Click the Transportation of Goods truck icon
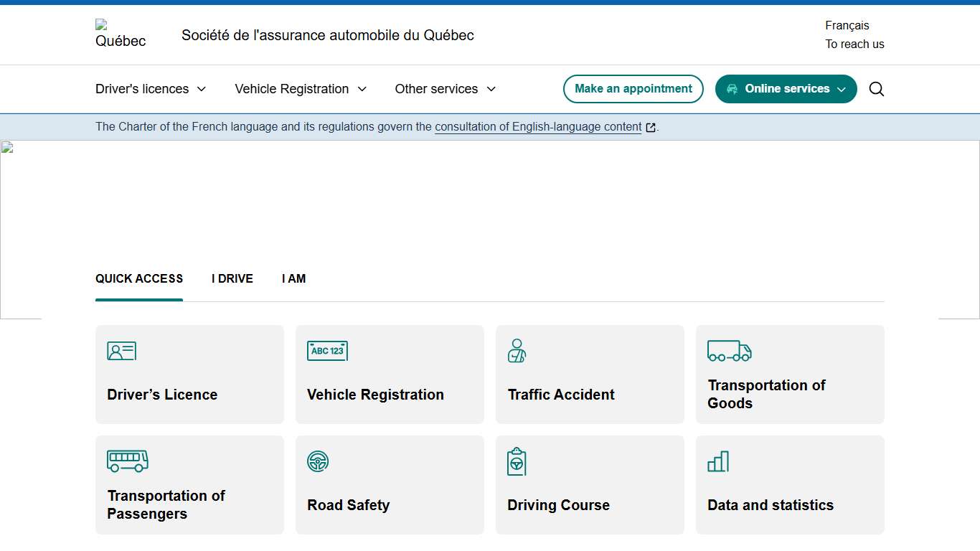 (729, 351)
